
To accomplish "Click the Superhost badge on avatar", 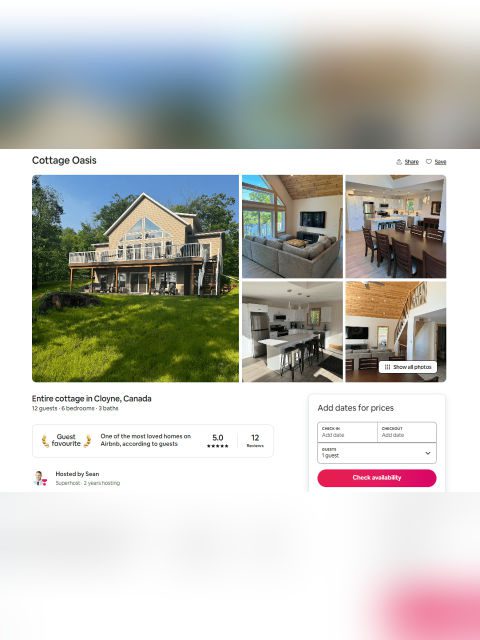I will pos(44,482).
